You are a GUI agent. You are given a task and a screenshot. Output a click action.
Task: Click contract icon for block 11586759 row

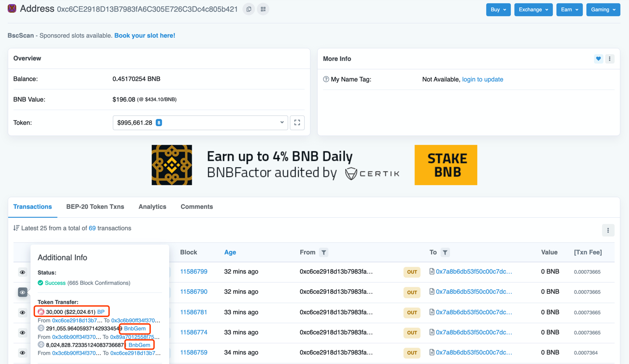[432, 352]
